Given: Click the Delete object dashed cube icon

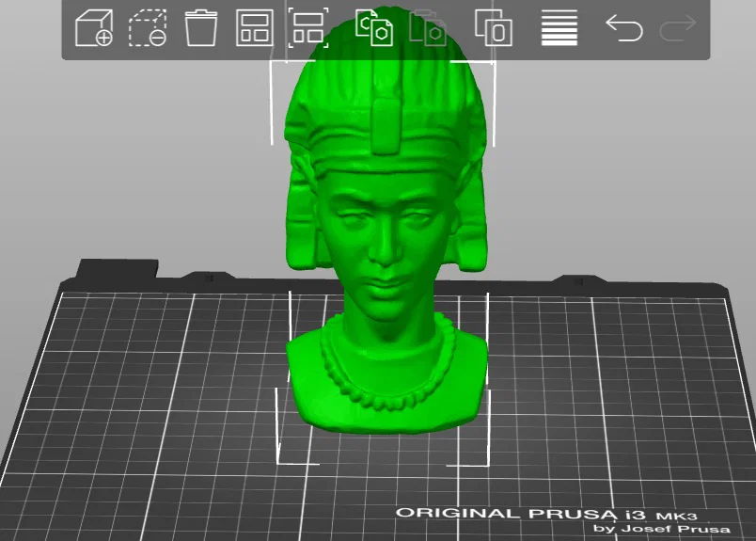Looking at the screenshot, I should coord(148,28).
